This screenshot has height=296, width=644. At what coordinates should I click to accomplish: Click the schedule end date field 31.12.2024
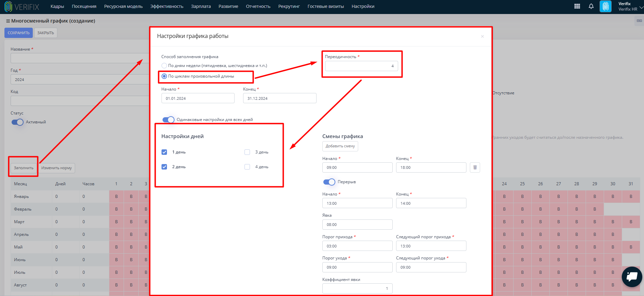coord(280,98)
